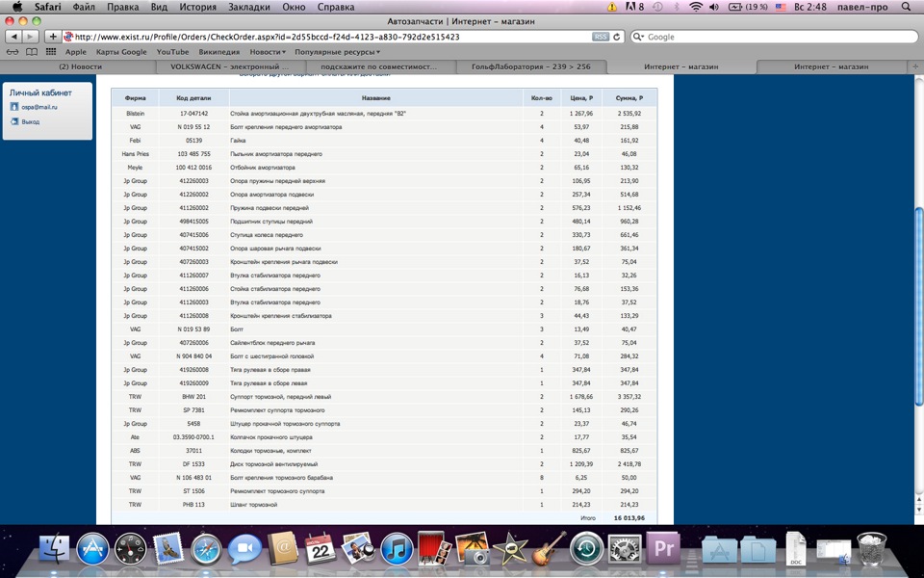
Task: Click the part name Шланг тормозной
Action: [253, 505]
